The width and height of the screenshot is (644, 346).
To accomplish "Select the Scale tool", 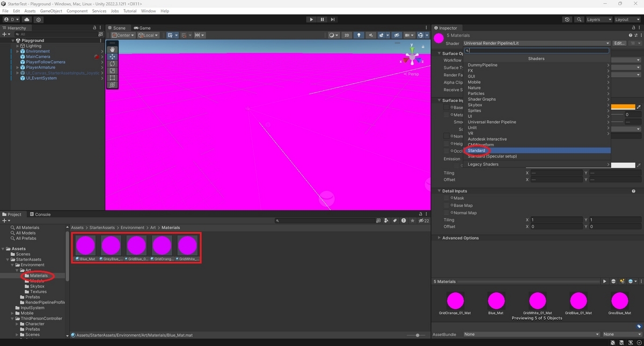I will click(112, 71).
